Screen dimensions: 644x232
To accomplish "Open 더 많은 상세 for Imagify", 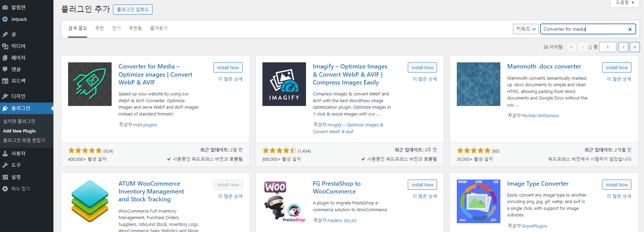I will (x=425, y=79).
